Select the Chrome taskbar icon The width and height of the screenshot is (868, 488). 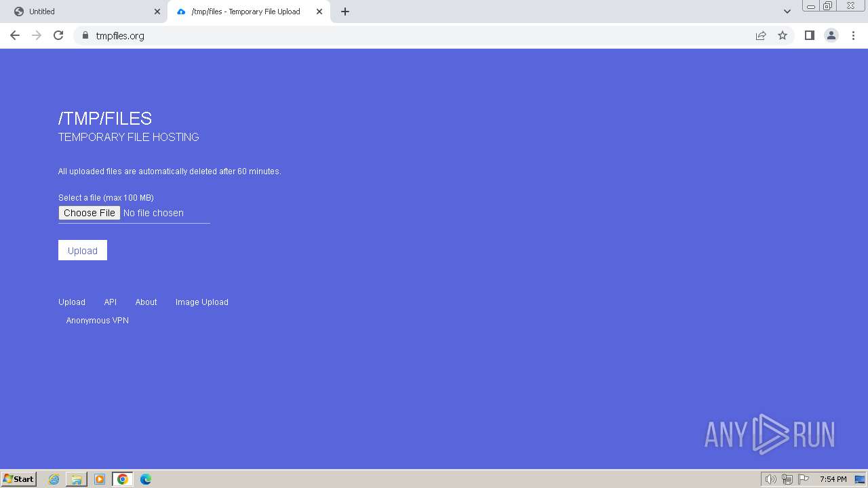click(x=123, y=479)
